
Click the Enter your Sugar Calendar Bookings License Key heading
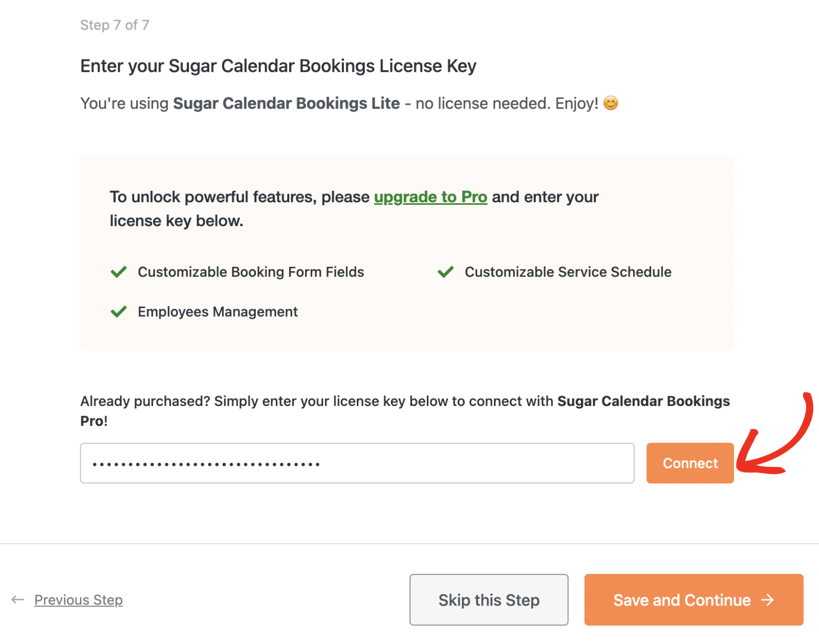(278, 66)
